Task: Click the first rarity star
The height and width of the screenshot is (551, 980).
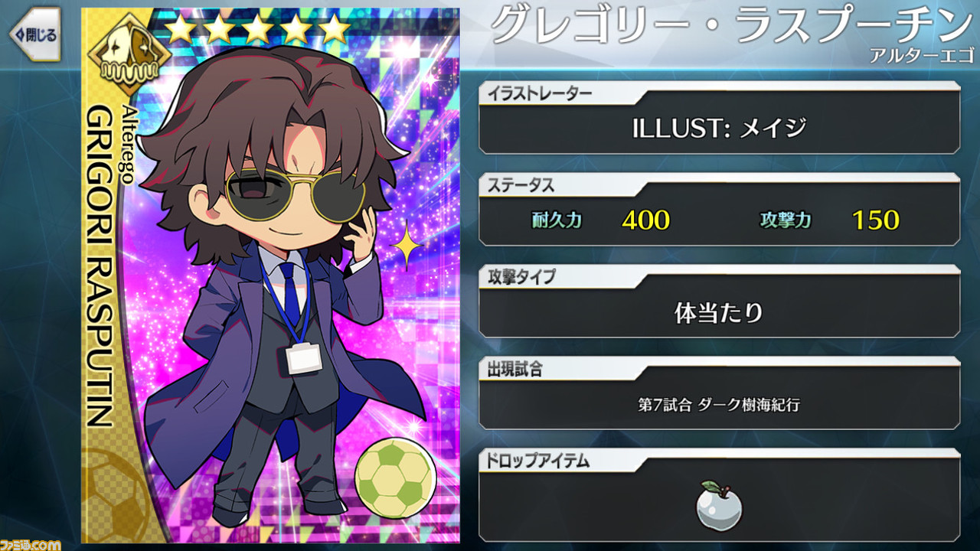Action: 181,28
